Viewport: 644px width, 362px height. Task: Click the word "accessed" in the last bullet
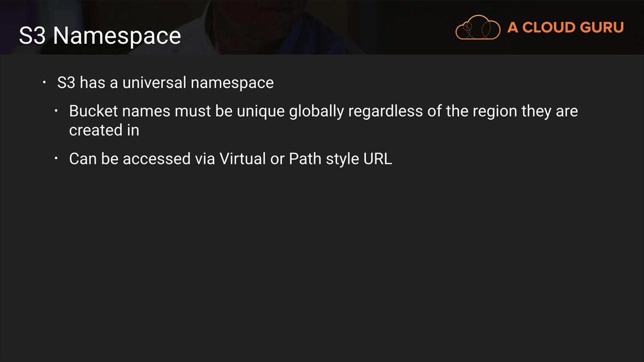(156, 158)
